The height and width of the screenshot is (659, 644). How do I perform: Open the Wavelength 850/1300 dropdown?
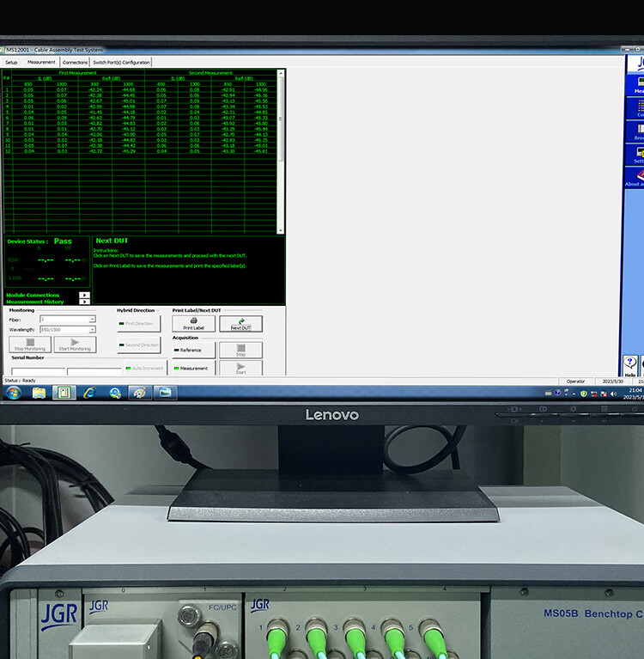92,330
